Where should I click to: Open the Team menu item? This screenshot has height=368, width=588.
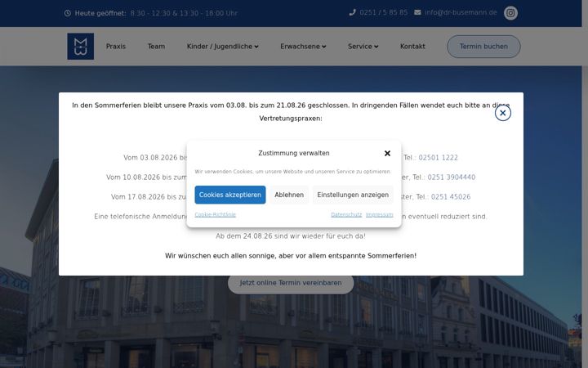(156, 47)
